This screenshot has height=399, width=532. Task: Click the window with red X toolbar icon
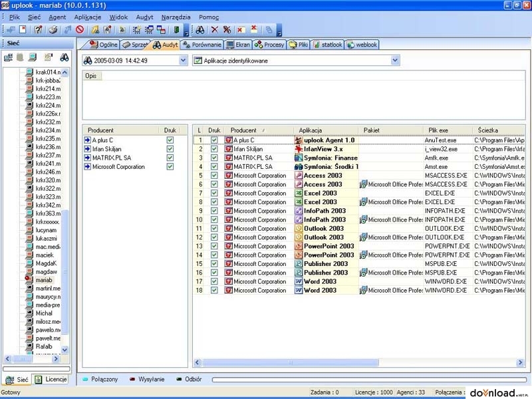pos(241,30)
